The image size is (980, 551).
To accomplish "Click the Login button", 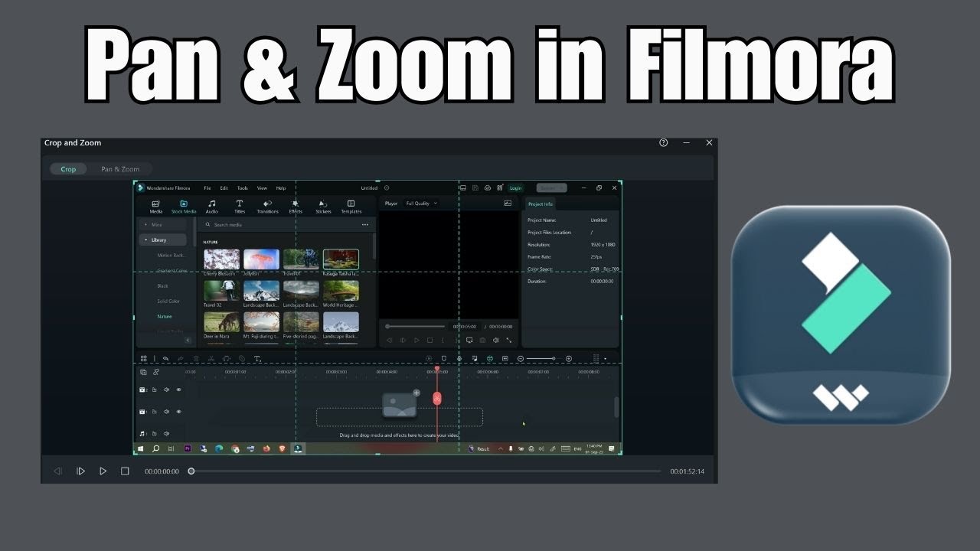I will click(516, 188).
